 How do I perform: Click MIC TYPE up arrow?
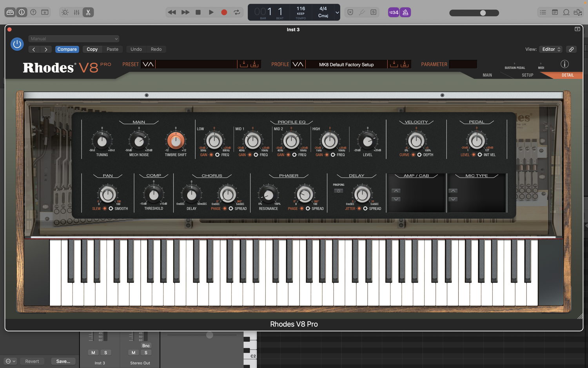click(x=453, y=191)
